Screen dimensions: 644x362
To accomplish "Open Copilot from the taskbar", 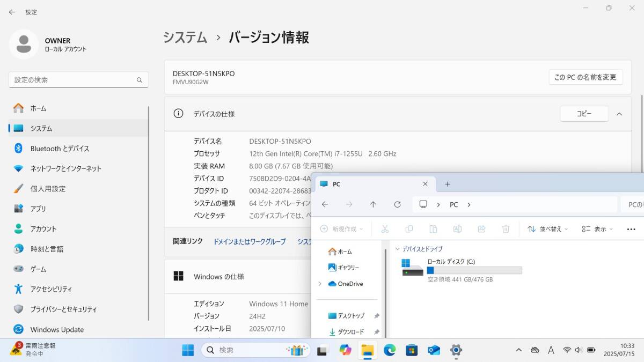I will click(346, 350).
